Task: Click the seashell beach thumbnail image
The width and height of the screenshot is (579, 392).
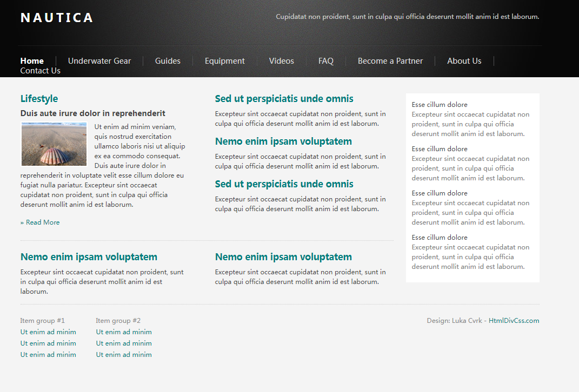Action: [x=54, y=144]
